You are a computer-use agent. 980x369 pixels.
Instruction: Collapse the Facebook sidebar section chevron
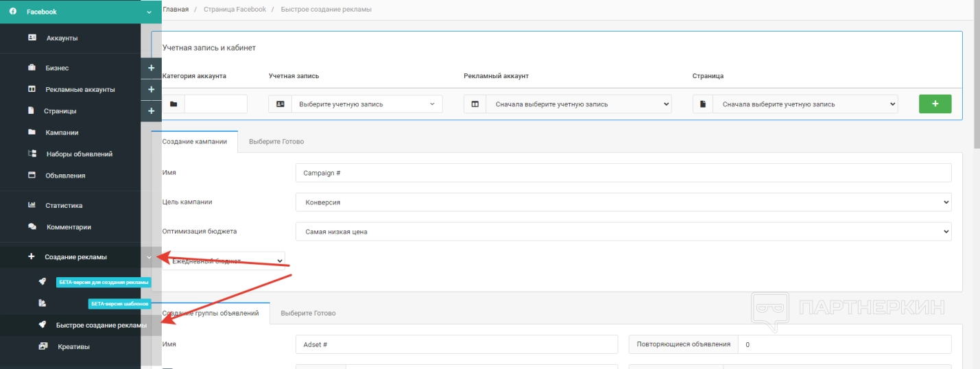(x=149, y=12)
